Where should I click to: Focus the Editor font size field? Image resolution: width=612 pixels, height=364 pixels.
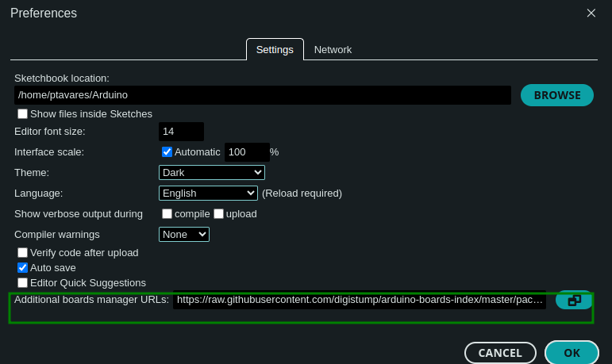pos(181,132)
